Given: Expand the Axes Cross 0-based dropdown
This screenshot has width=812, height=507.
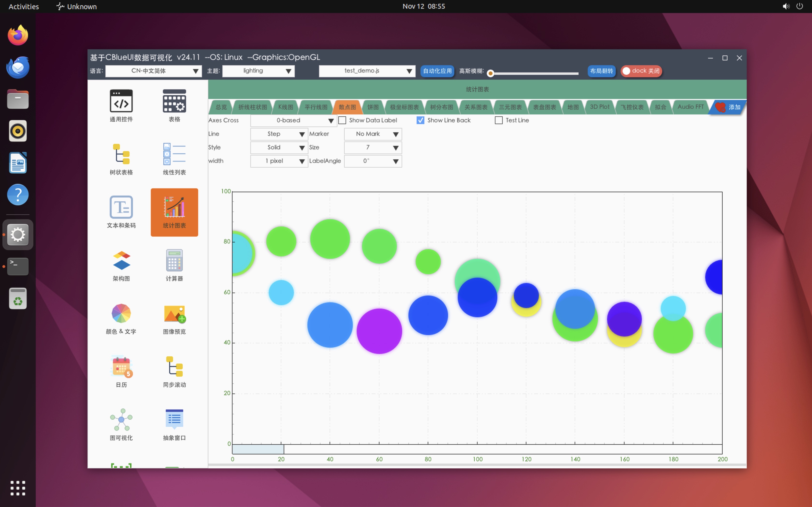Looking at the screenshot, I should tap(293, 120).
